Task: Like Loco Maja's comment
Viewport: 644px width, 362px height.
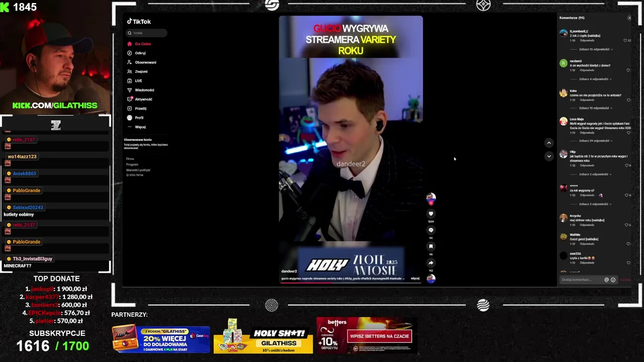Action: coord(628,133)
